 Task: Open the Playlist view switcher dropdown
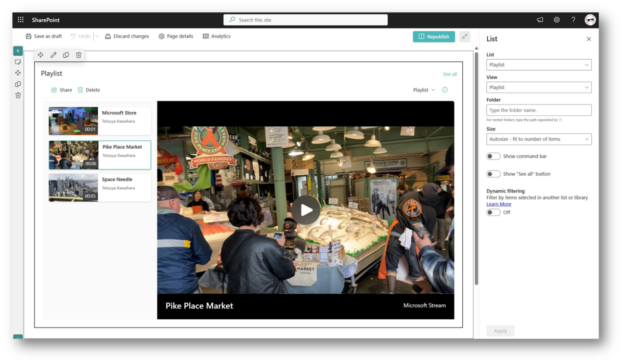(424, 90)
